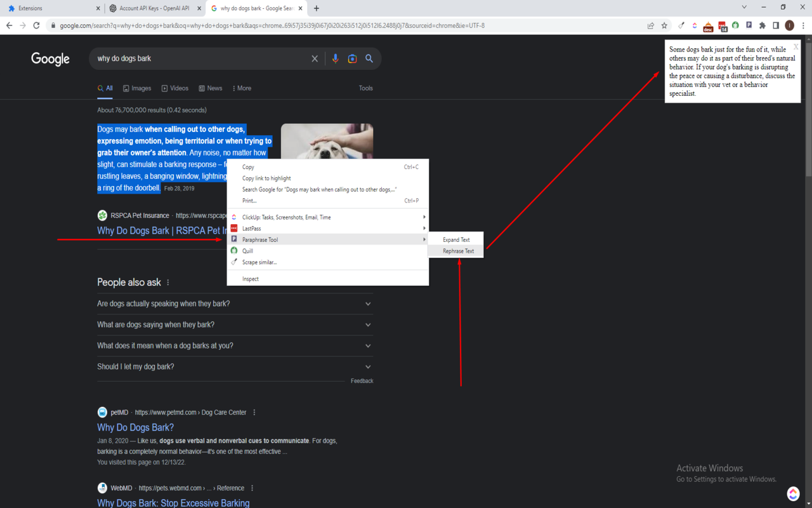
Task: Choose Inspect from the context menu
Action: pyautogui.click(x=328, y=279)
